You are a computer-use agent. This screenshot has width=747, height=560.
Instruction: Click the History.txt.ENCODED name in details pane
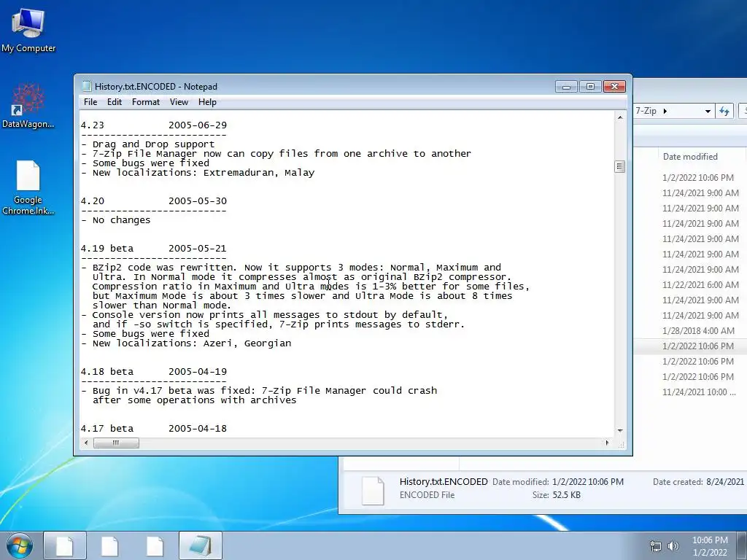pos(444,482)
